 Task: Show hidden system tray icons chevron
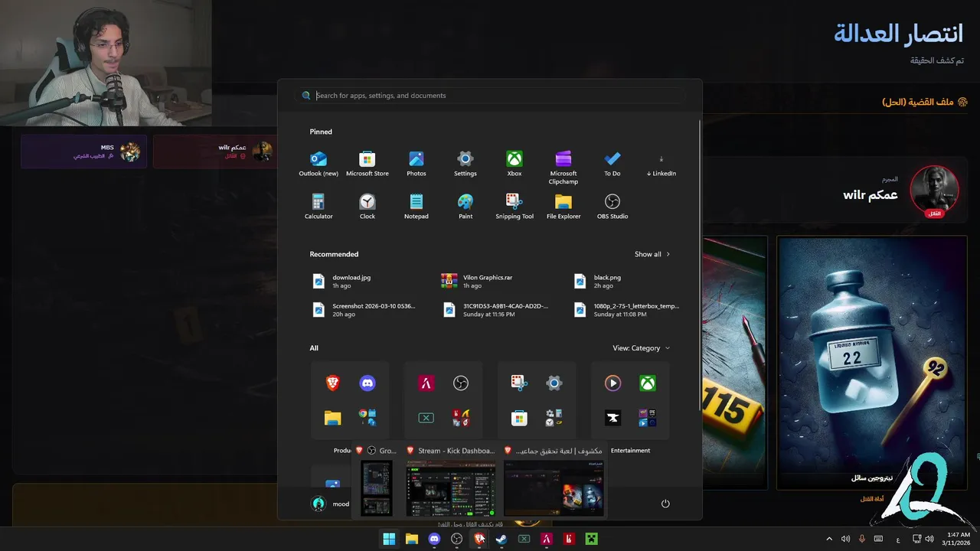(829, 539)
